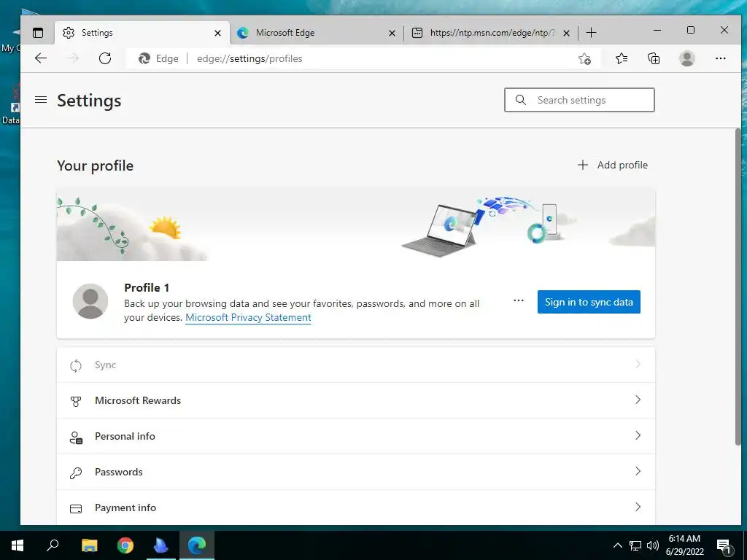Expand the Personal info row chevron
This screenshot has width=747, height=560.
[x=638, y=436]
